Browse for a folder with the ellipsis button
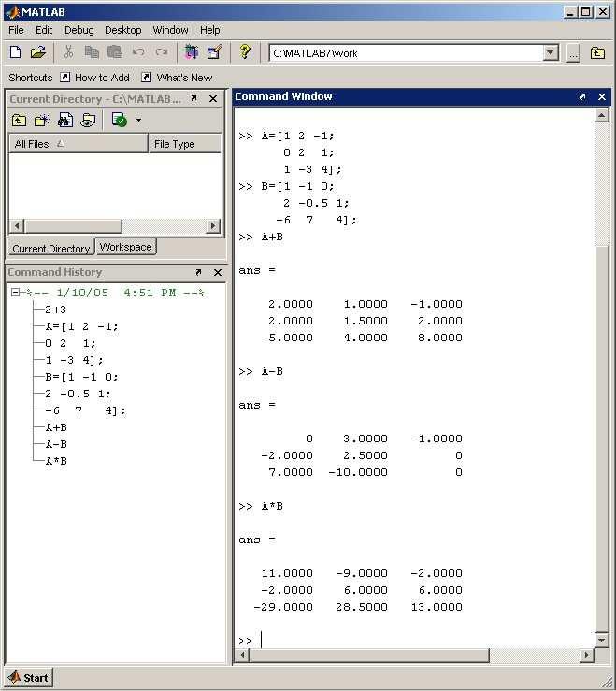 tap(573, 53)
